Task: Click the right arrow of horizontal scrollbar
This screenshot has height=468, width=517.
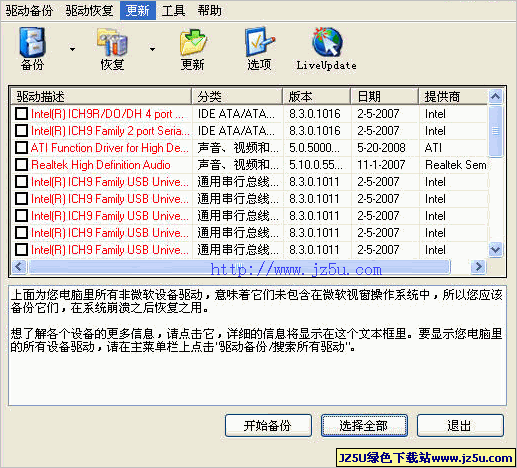Action: click(x=478, y=266)
